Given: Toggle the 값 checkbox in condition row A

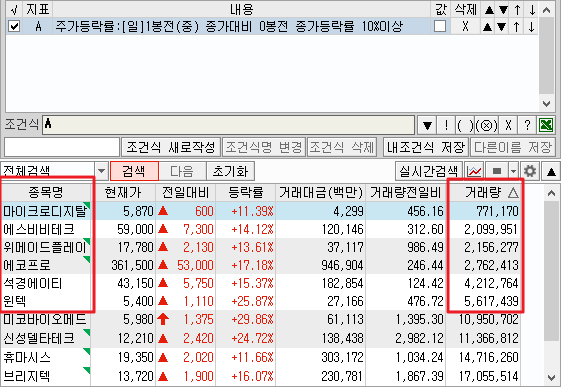Looking at the screenshot, I should point(440,26).
